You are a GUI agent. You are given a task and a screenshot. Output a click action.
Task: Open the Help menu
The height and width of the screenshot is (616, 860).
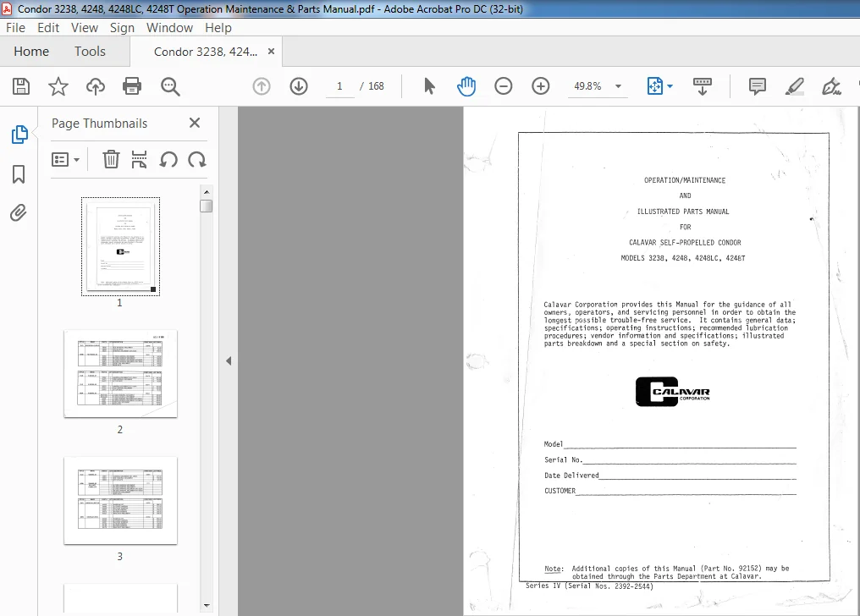(x=218, y=27)
